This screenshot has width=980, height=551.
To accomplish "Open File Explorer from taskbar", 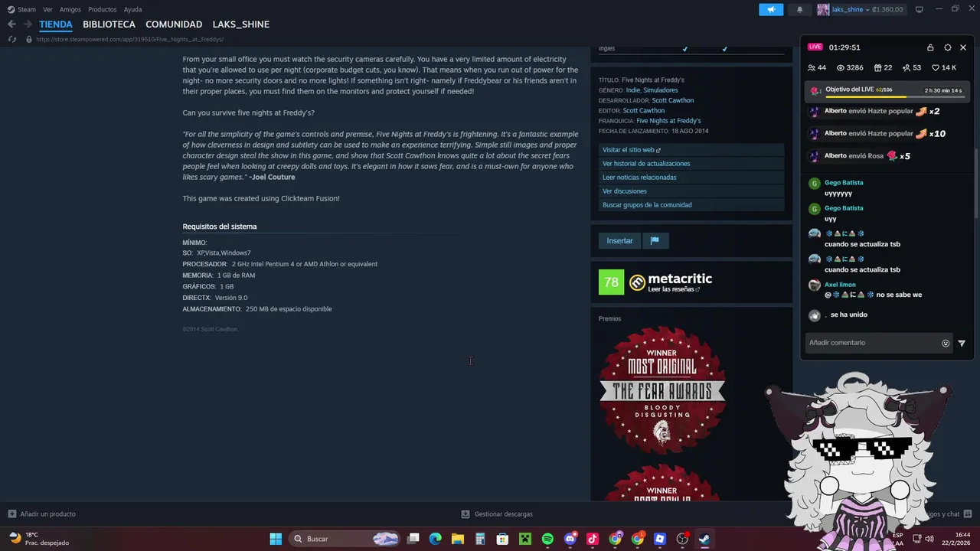I will click(458, 539).
